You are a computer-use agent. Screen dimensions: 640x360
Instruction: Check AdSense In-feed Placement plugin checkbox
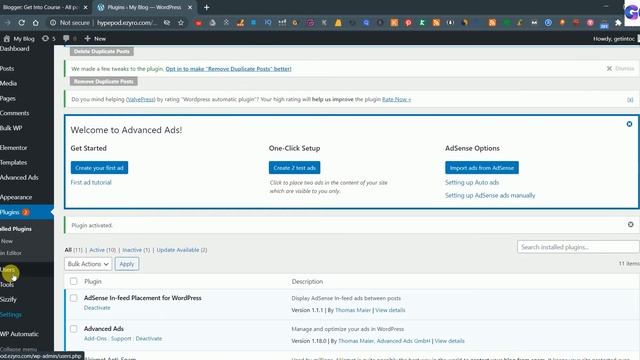pos(73,298)
